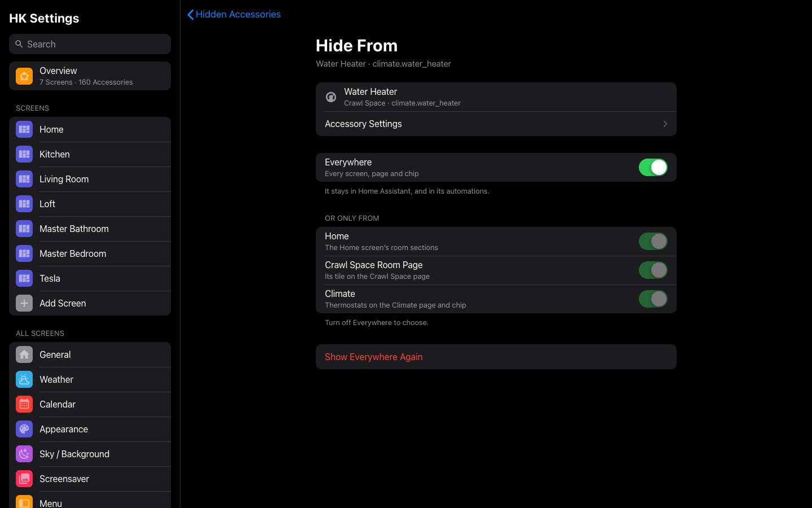Go back to Hidden Accessories
Image resolution: width=812 pixels, height=508 pixels.
(234, 14)
